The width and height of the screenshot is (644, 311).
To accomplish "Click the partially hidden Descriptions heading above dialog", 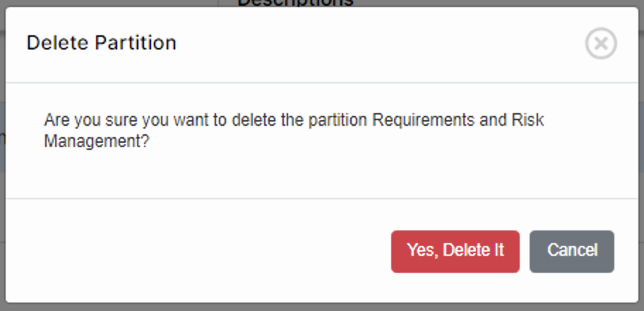I will pyautogui.click(x=294, y=3).
